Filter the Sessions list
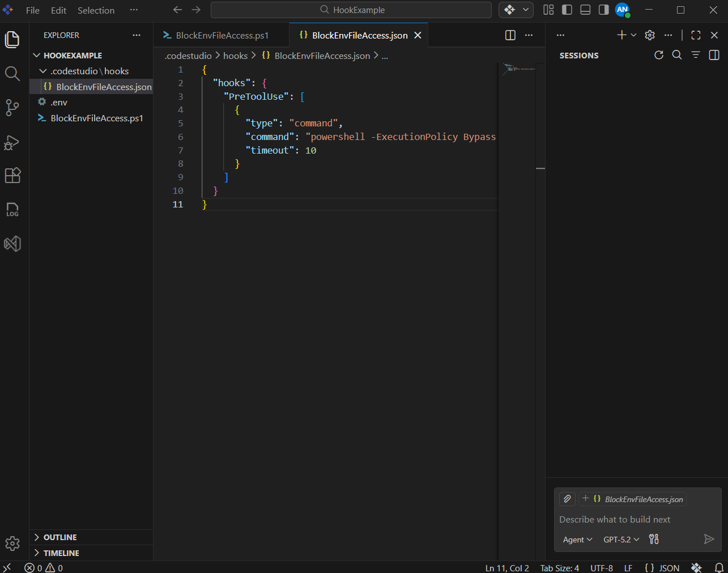This screenshot has width=728, height=573. (695, 55)
